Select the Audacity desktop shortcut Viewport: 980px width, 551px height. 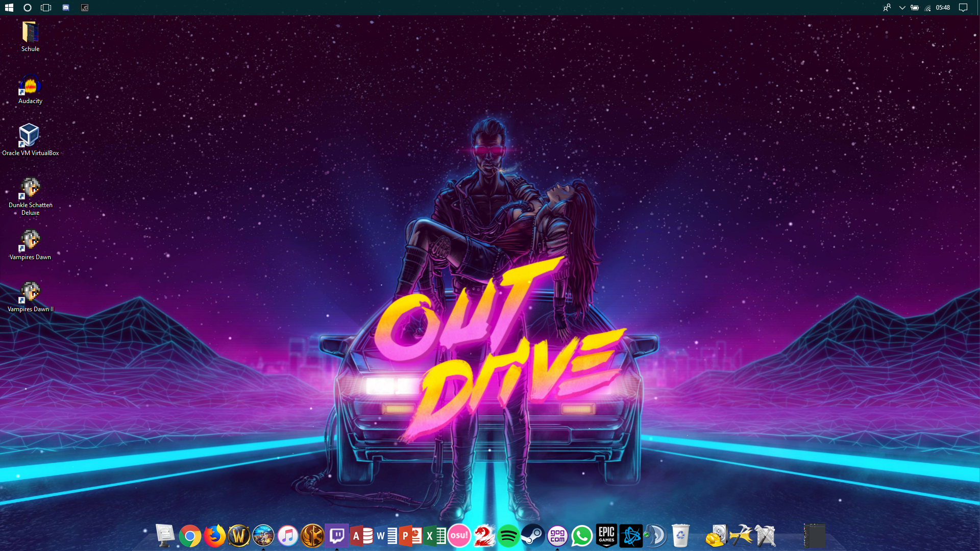(30, 89)
